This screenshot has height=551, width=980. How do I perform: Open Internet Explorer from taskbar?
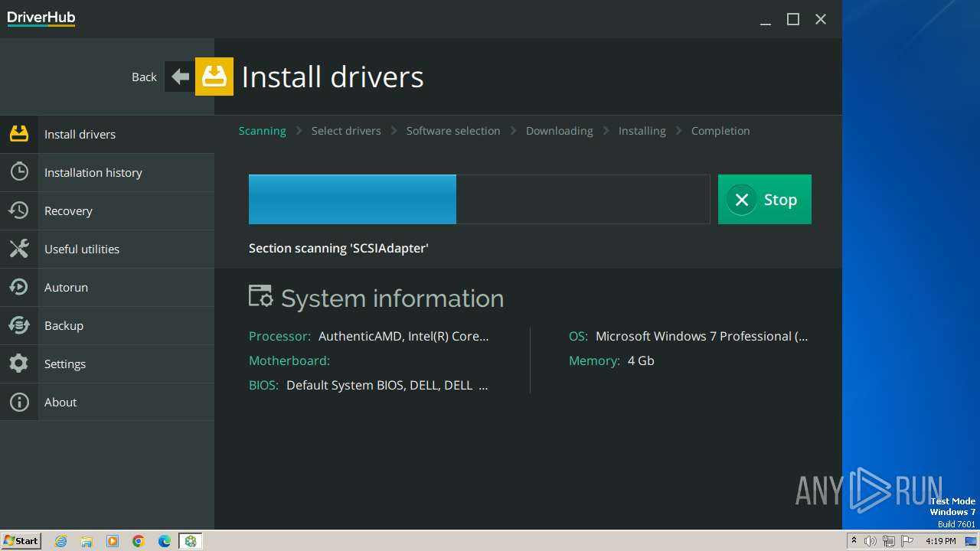coord(61,541)
